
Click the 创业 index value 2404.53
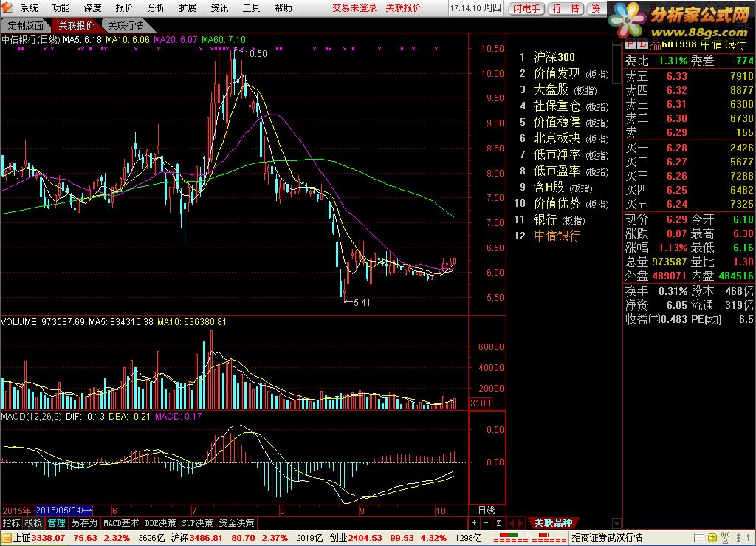[365, 537]
